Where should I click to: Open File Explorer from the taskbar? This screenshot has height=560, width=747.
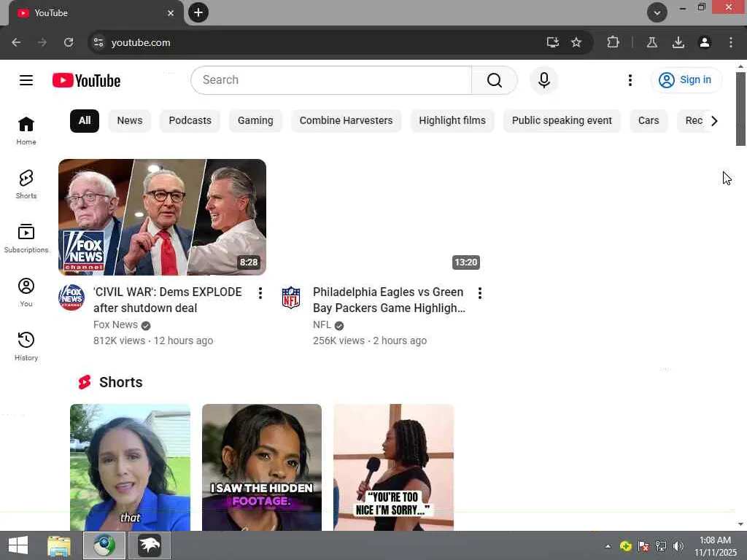(x=59, y=545)
